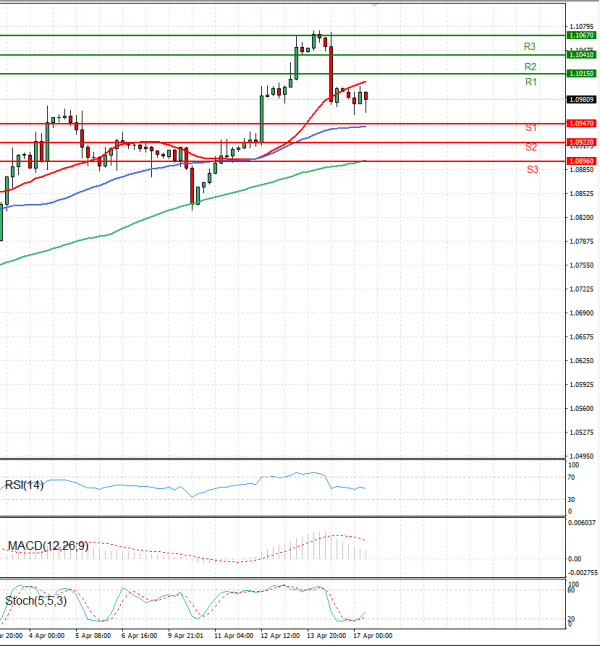Select the R2 resistance label

tap(530, 67)
